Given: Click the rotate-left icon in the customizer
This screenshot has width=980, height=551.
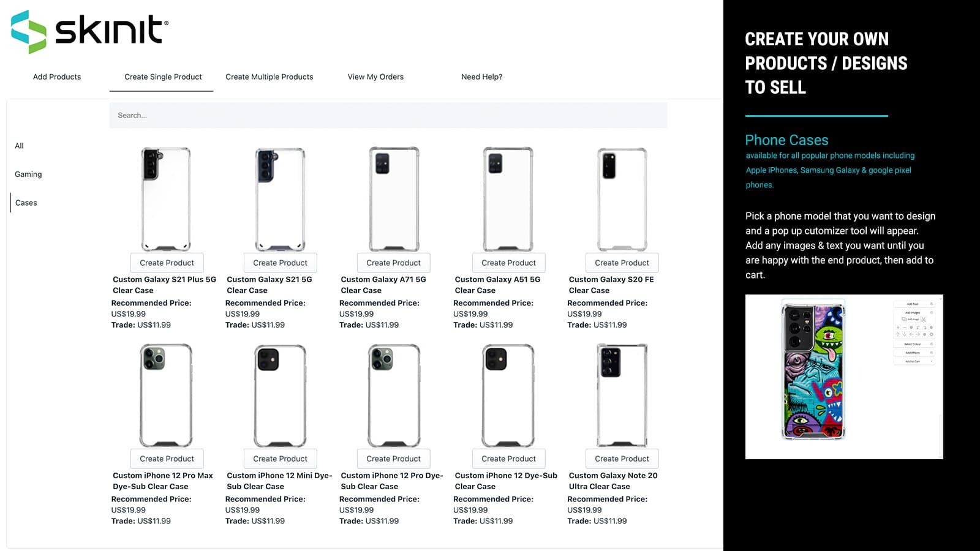Looking at the screenshot, I should [x=918, y=328].
